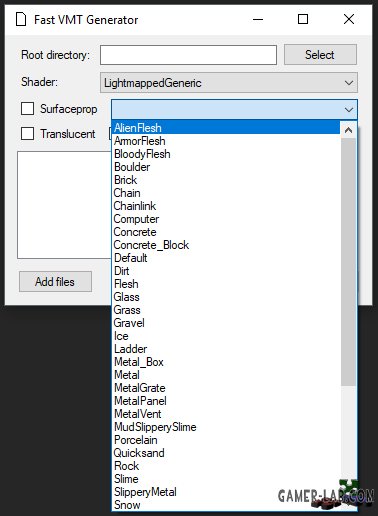This screenshot has width=378, height=516.
Task: Choose ArmorFlesh from the surfaceprop list
Action: (x=226, y=141)
